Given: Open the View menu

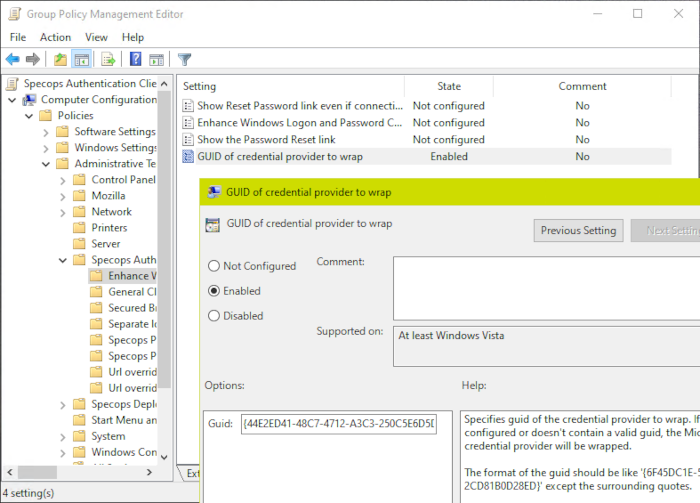Looking at the screenshot, I should point(96,37).
